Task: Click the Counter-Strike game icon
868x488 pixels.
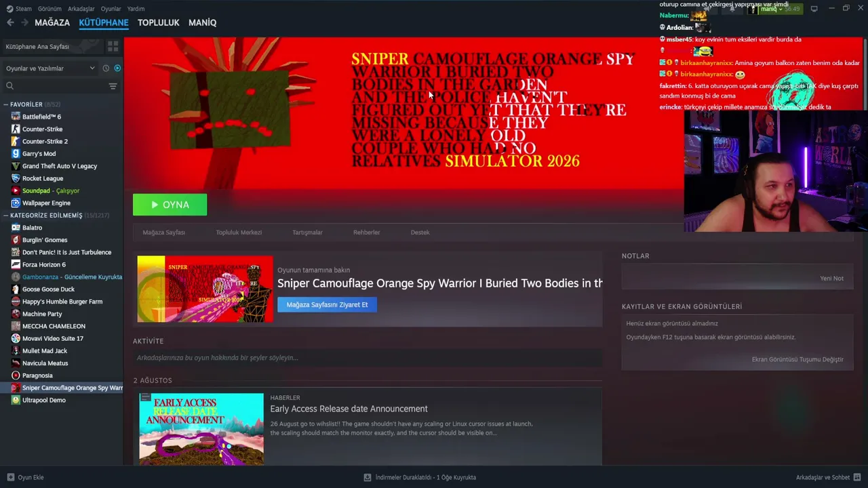Action: point(16,129)
